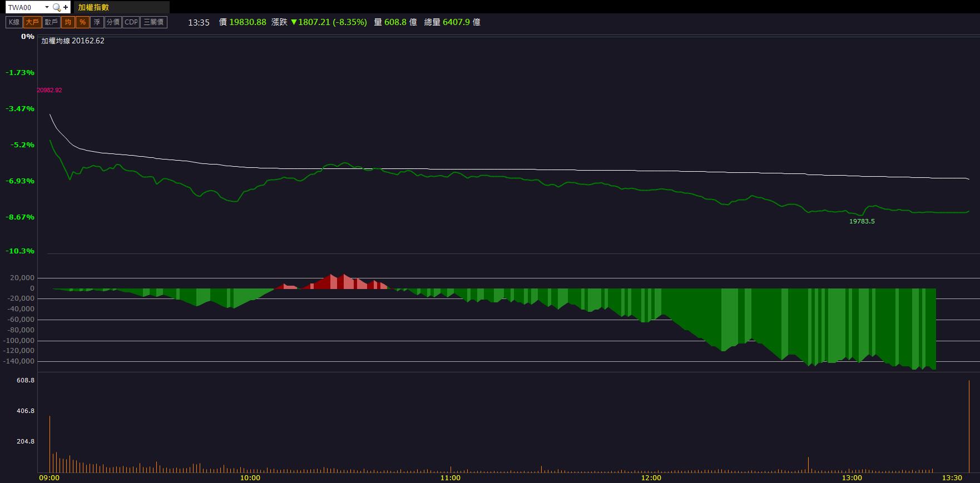Click the 加權均線 20162.62 legend label
980x483 pixels.
click(73, 41)
